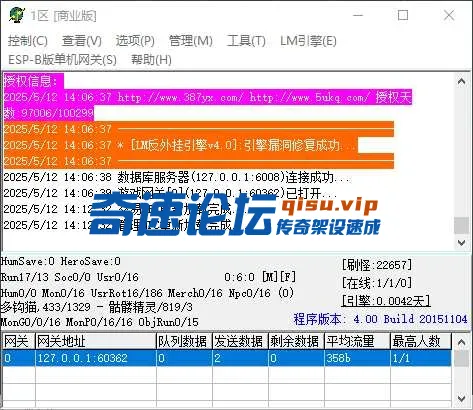Open the ESP-B版单机网关(S) menu
This screenshot has height=410, width=473.
[62, 60]
